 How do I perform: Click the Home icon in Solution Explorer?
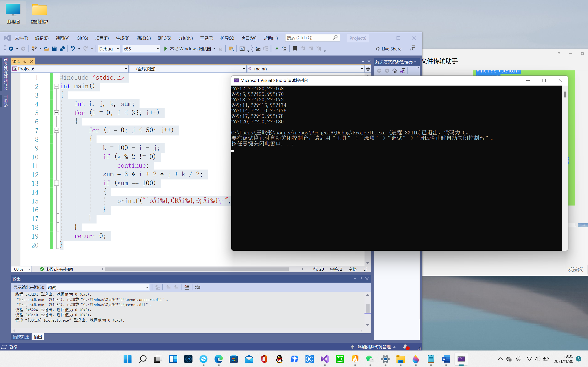tap(395, 71)
